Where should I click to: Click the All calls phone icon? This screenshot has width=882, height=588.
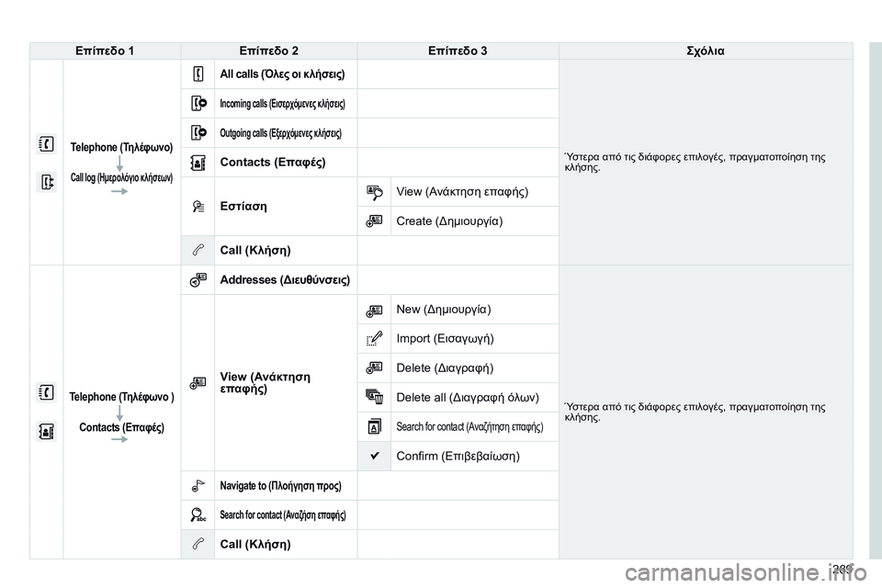tap(198, 74)
